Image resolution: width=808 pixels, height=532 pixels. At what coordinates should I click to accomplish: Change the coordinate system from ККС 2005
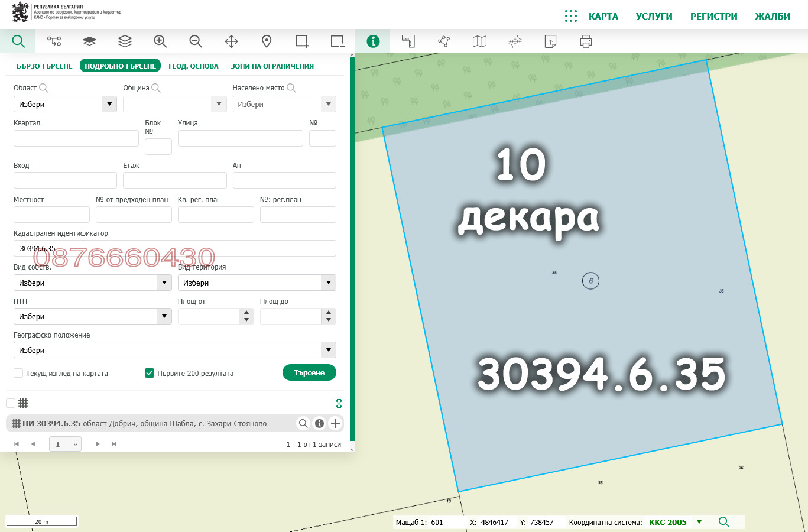(699, 523)
